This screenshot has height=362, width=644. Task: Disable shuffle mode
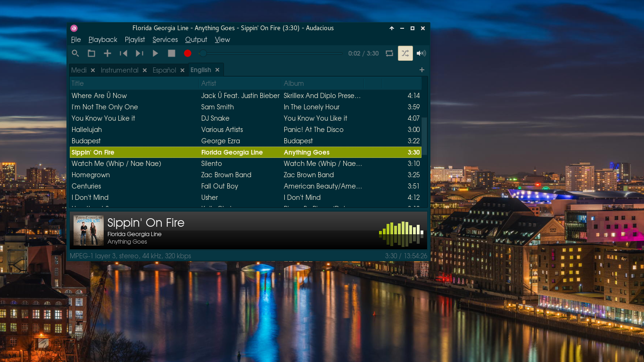[x=405, y=53]
